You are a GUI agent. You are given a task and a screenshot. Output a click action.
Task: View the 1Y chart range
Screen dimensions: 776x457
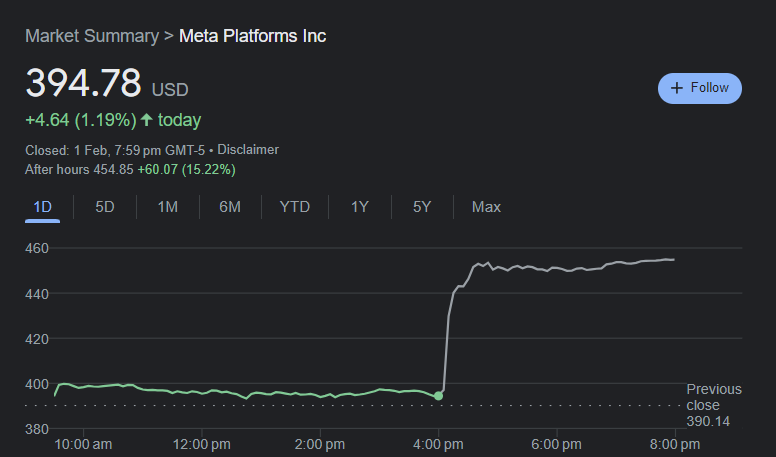360,207
